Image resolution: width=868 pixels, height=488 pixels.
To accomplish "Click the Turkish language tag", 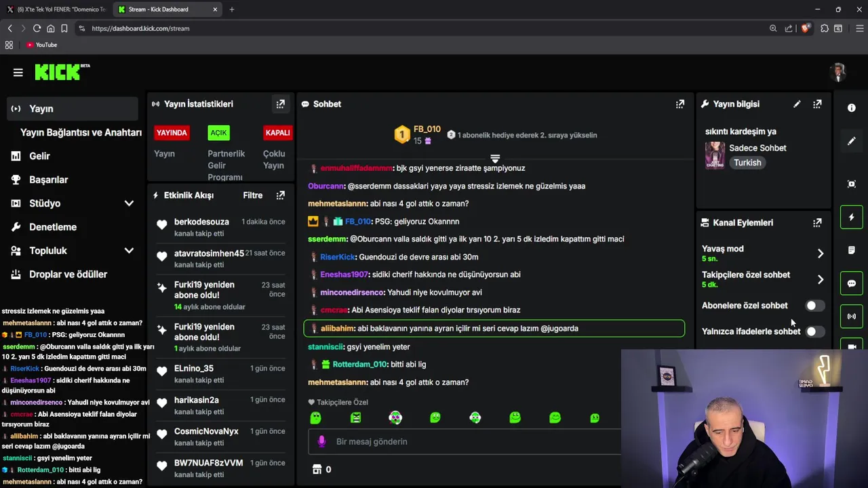I will pos(747,163).
